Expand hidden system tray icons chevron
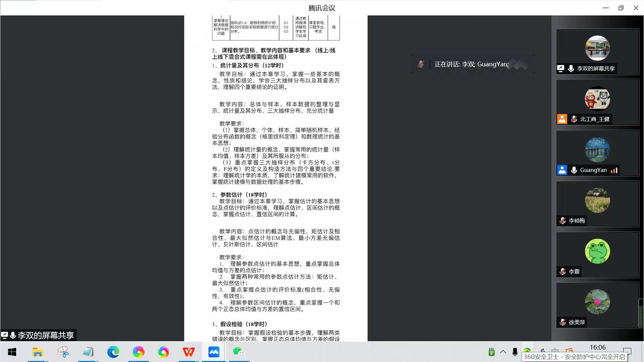Image resolution: width=644 pixels, height=362 pixels. 503,352
